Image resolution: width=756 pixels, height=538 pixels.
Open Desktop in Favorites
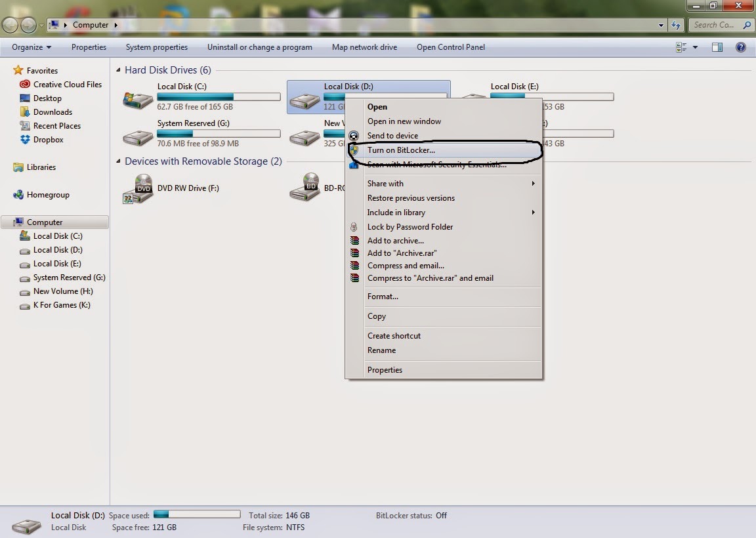click(41, 98)
